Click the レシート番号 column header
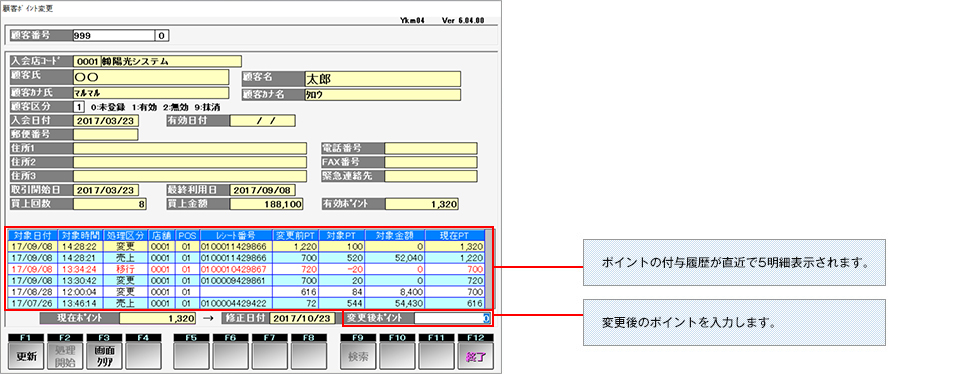The width and height of the screenshot is (959, 374). coord(235,235)
